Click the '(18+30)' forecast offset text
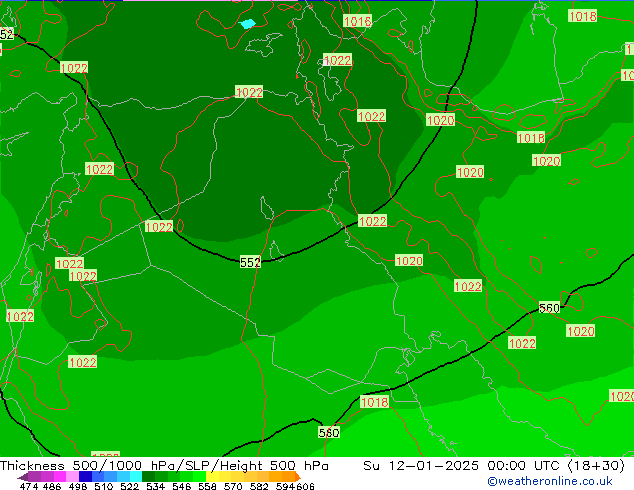Screen dimensions: 634x490 (x=596, y=466)
